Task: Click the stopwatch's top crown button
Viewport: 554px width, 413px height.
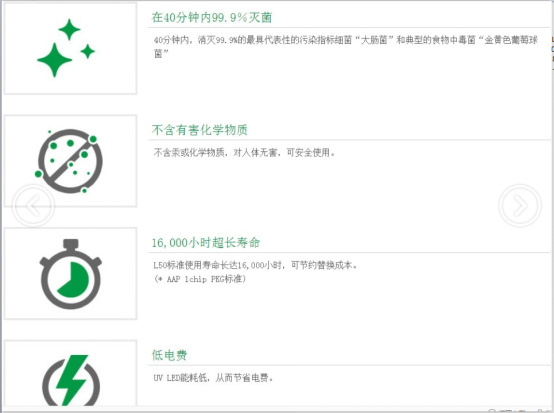Action: click(71, 244)
